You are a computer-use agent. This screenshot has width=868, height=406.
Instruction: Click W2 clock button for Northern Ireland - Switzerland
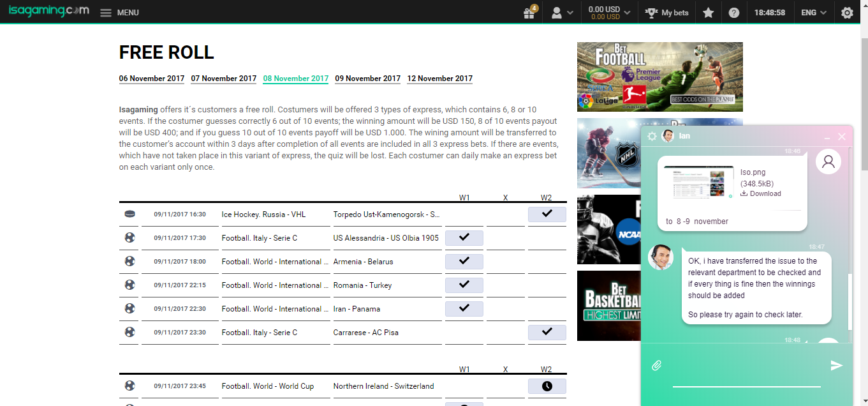coord(547,386)
